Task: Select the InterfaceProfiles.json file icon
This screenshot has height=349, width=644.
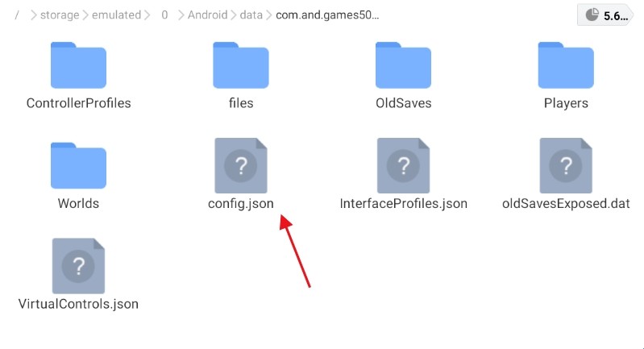Action: pyautogui.click(x=403, y=165)
